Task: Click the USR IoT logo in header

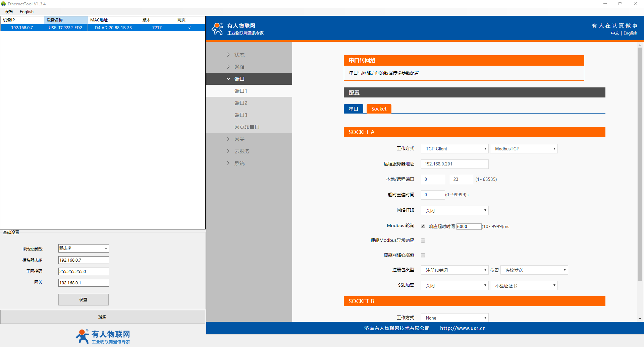Action: click(217, 29)
